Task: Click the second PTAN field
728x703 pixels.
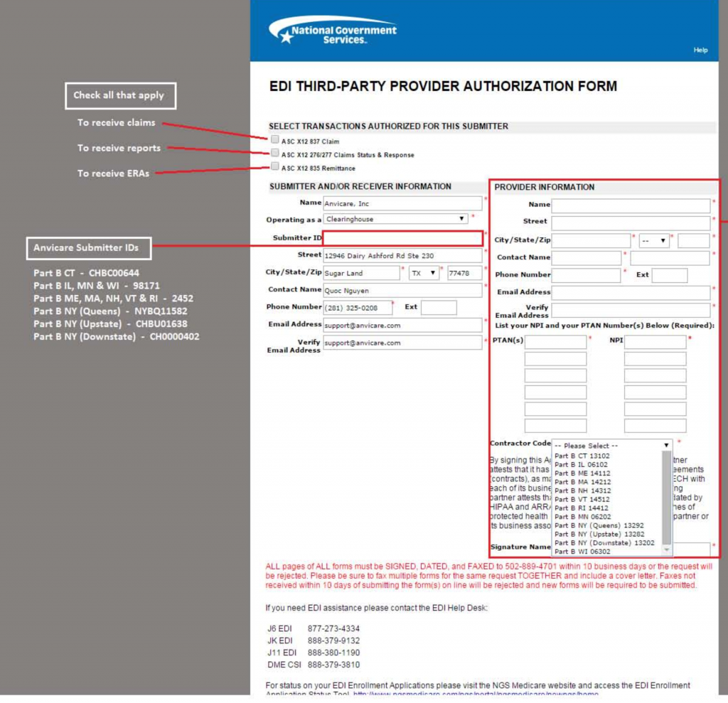Action: coord(555,358)
